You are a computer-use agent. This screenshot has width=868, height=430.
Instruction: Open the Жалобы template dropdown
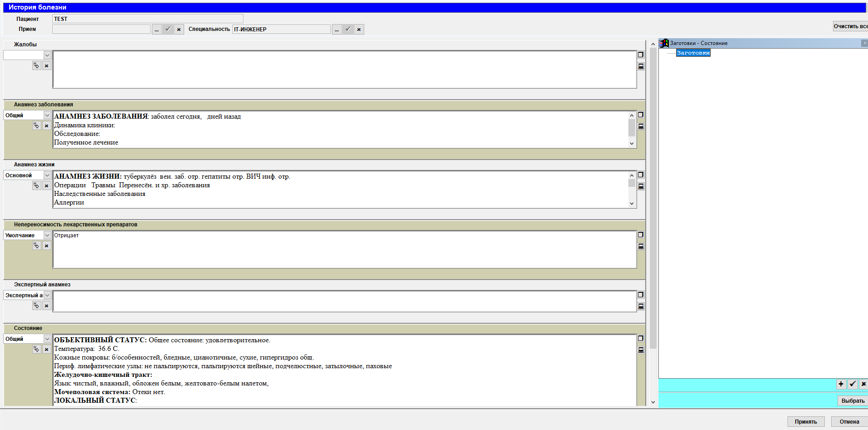click(47, 55)
